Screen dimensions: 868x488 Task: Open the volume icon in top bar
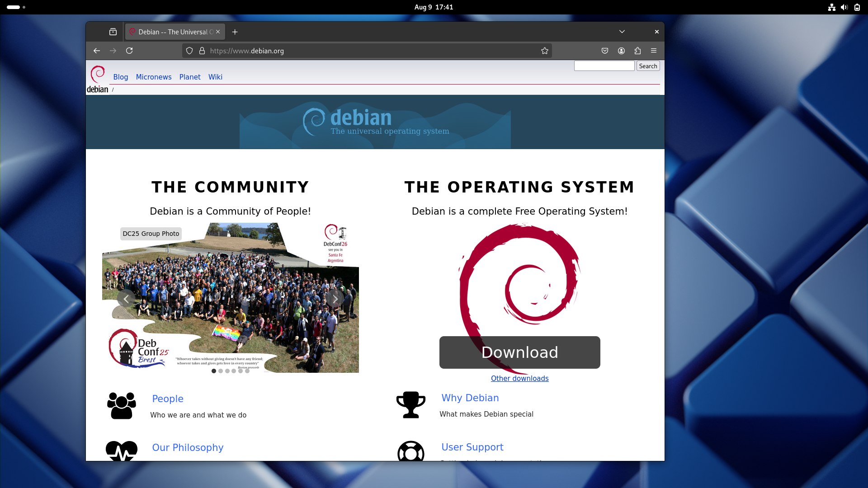tap(844, 7)
